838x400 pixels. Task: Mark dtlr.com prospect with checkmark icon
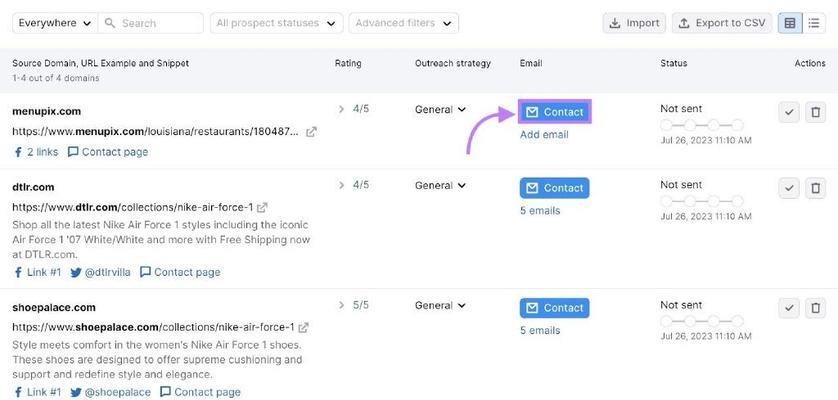[x=789, y=188]
